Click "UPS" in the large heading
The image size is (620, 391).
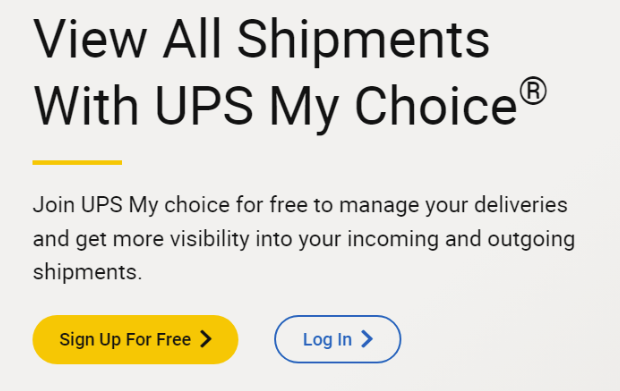[204, 106]
